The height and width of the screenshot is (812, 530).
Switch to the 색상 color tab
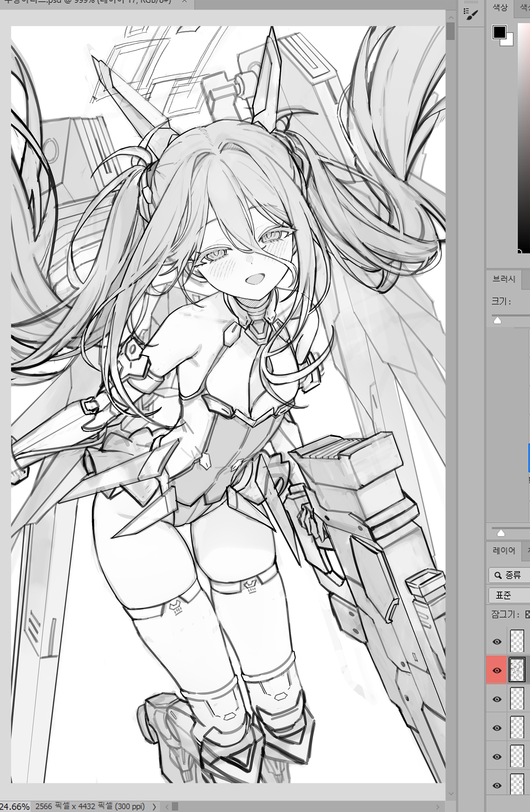pos(500,8)
